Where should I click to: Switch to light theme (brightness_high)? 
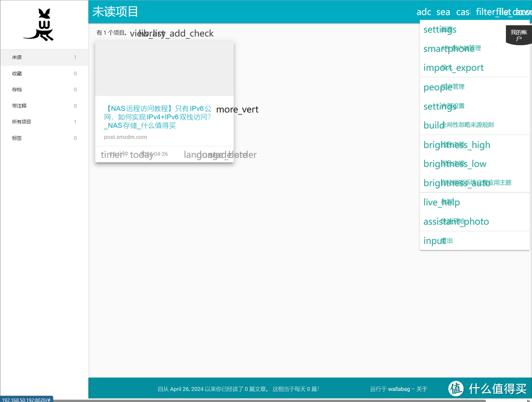[x=457, y=145]
